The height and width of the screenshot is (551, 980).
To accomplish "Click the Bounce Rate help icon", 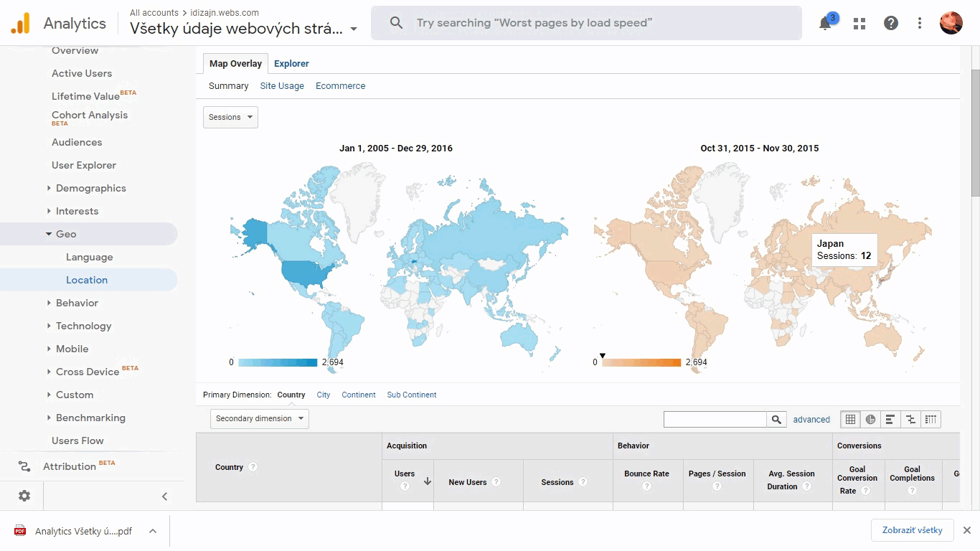I will [x=646, y=486].
